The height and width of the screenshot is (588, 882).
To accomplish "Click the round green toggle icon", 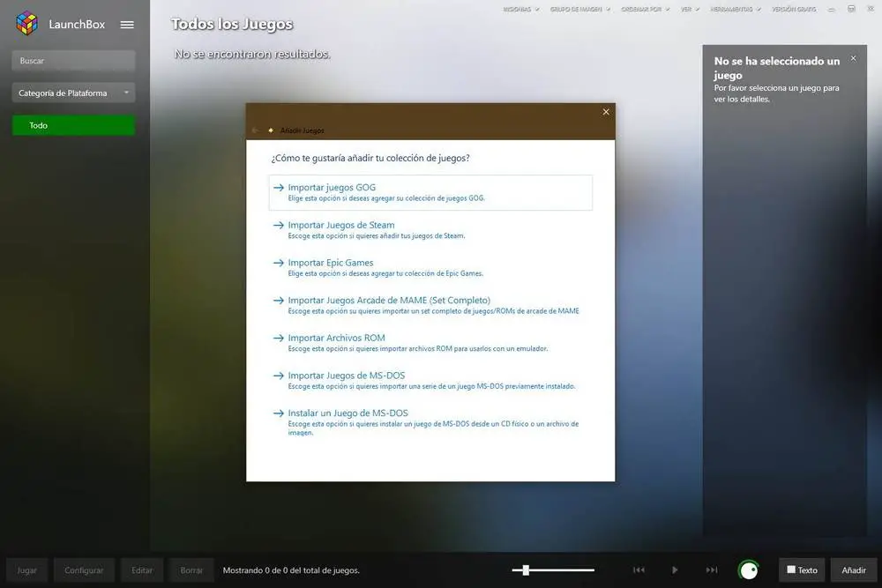I will (x=748, y=570).
